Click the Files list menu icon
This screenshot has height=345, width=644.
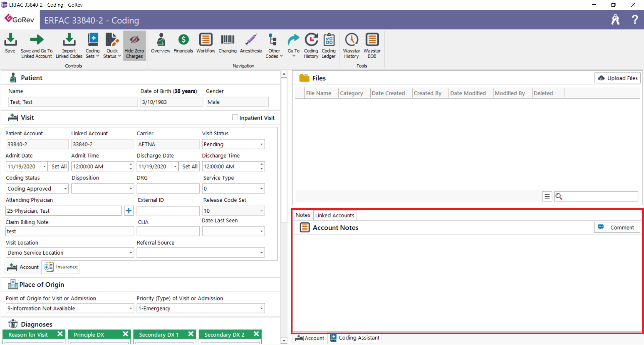(547, 197)
